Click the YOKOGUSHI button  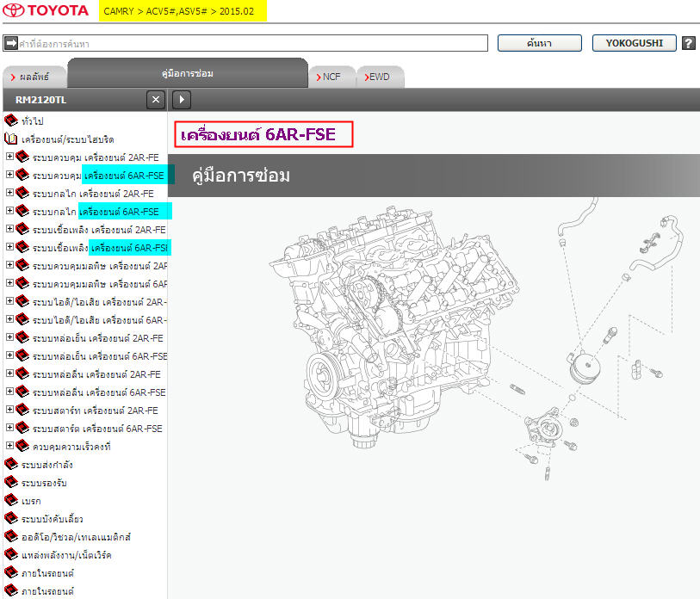(x=635, y=43)
